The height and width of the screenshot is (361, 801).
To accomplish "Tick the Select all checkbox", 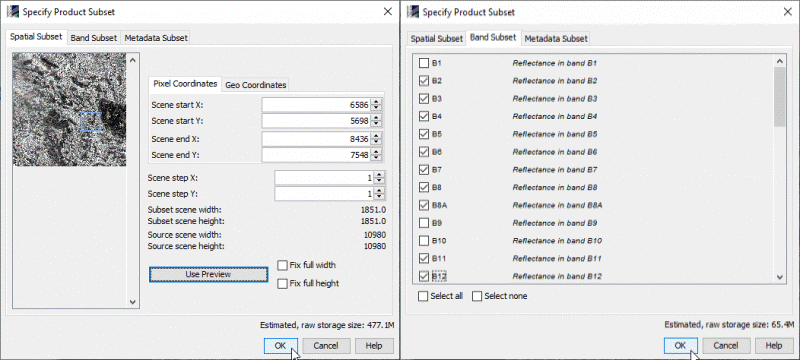I will tap(423, 296).
